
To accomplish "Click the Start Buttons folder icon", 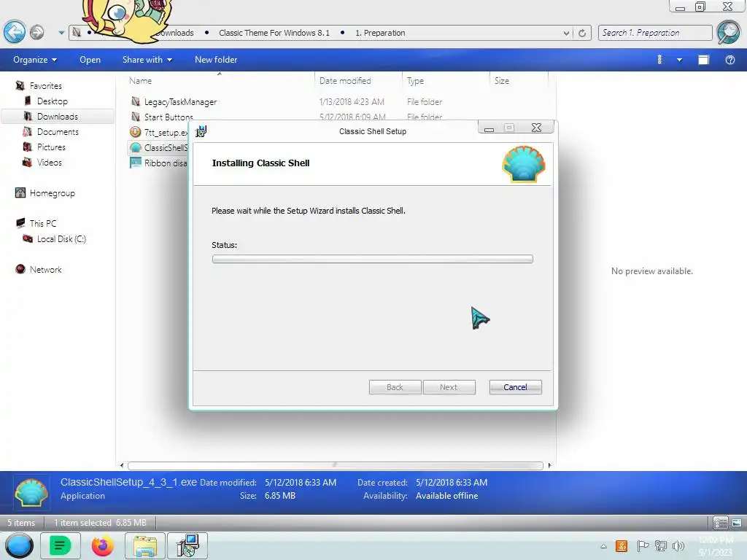I will pos(136,117).
